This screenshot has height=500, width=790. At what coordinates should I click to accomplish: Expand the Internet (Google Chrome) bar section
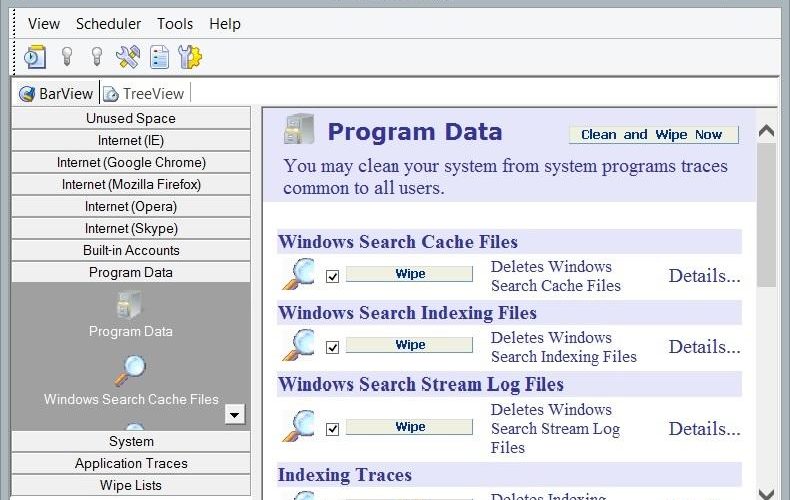(x=131, y=162)
